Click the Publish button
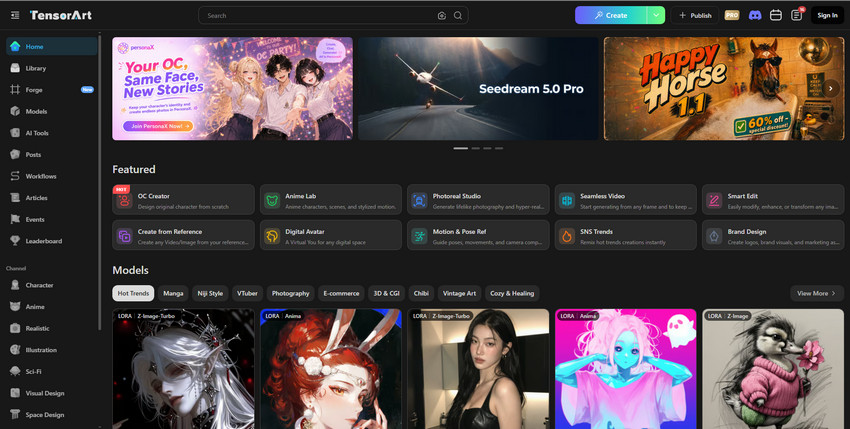The width and height of the screenshot is (850, 429). [695, 15]
